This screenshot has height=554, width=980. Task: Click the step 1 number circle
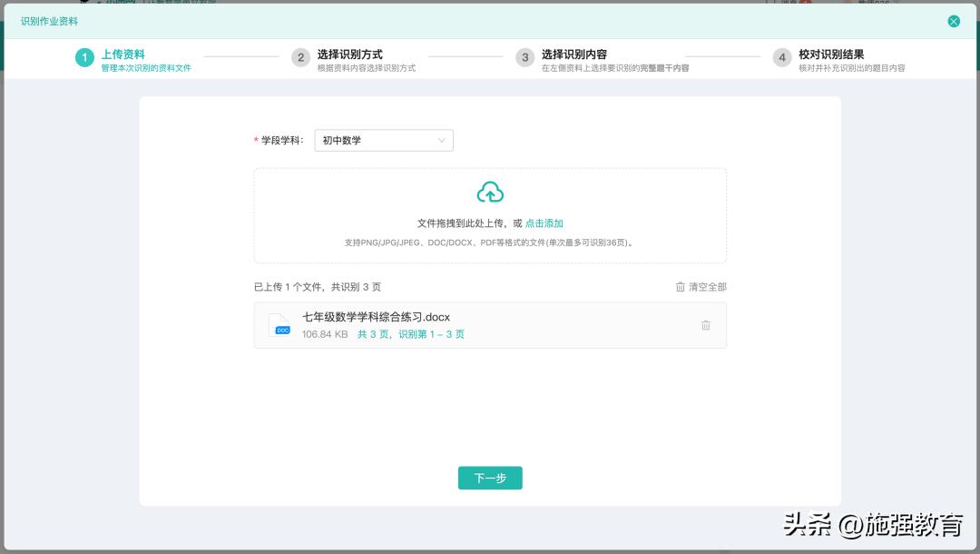pyautogui.click(x=84, y=57)
